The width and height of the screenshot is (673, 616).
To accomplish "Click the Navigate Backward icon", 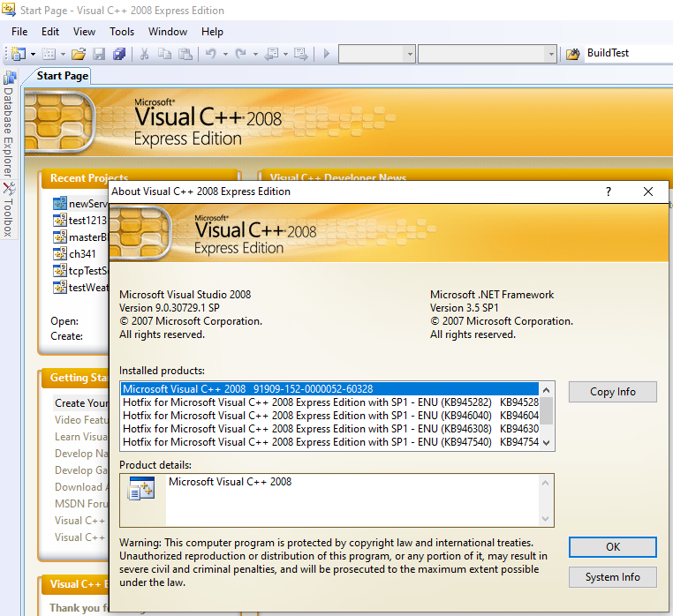I will tap(272, 54).
